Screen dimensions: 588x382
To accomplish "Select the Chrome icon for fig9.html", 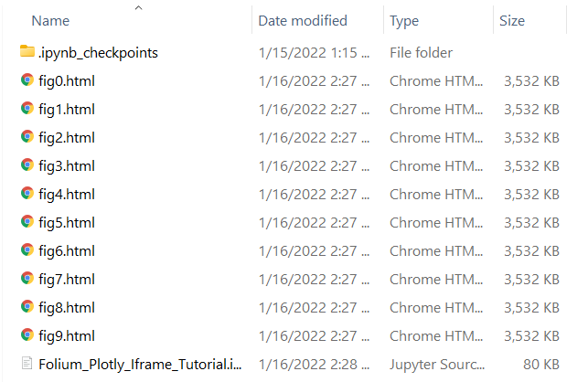I will (27, 335).
